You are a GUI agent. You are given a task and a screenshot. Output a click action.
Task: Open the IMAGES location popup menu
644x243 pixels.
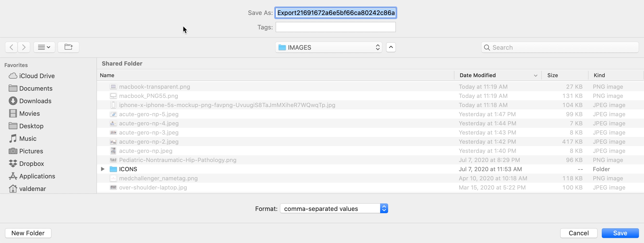tap(329, 47)
